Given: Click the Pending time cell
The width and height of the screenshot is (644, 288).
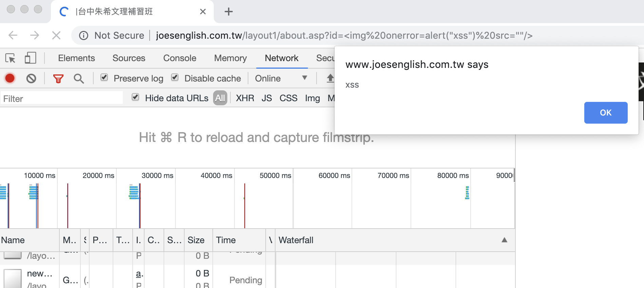Looking at the screenshot, I should (246, 280).
